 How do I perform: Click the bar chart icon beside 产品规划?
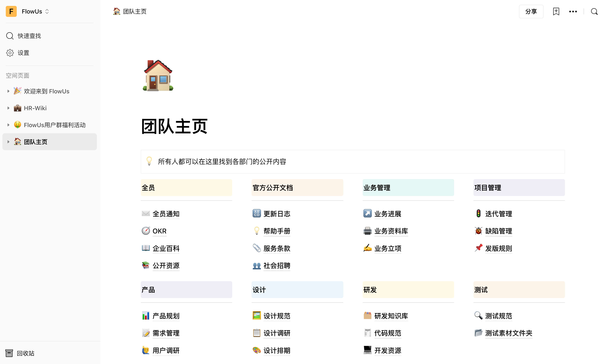click(x=146, y=316)
